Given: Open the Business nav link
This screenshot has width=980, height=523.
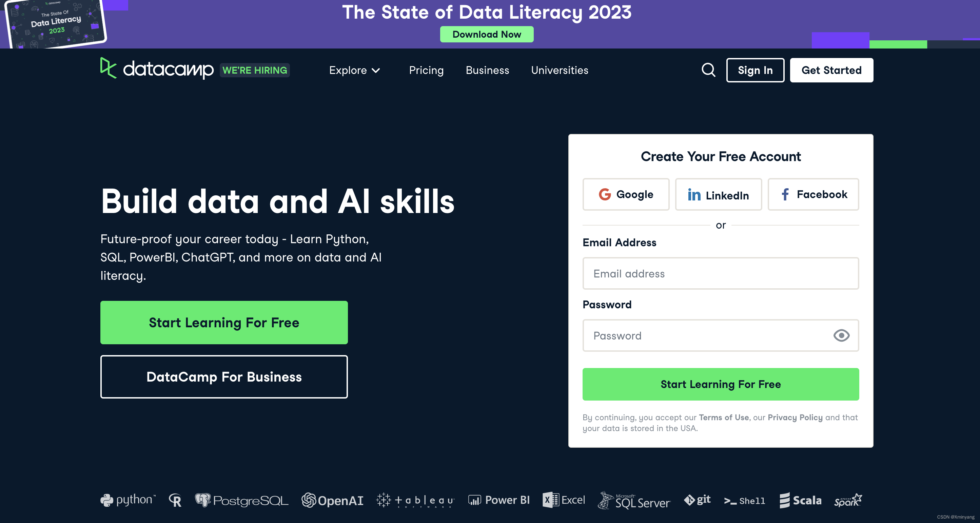Looking at the screenshot, I should coord(487,71).
